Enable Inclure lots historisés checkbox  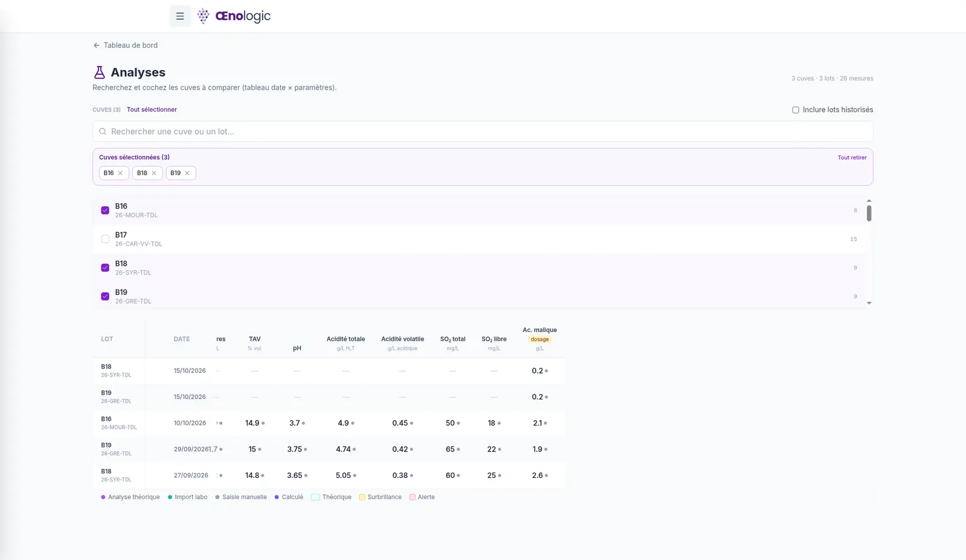tap(796, 110)
